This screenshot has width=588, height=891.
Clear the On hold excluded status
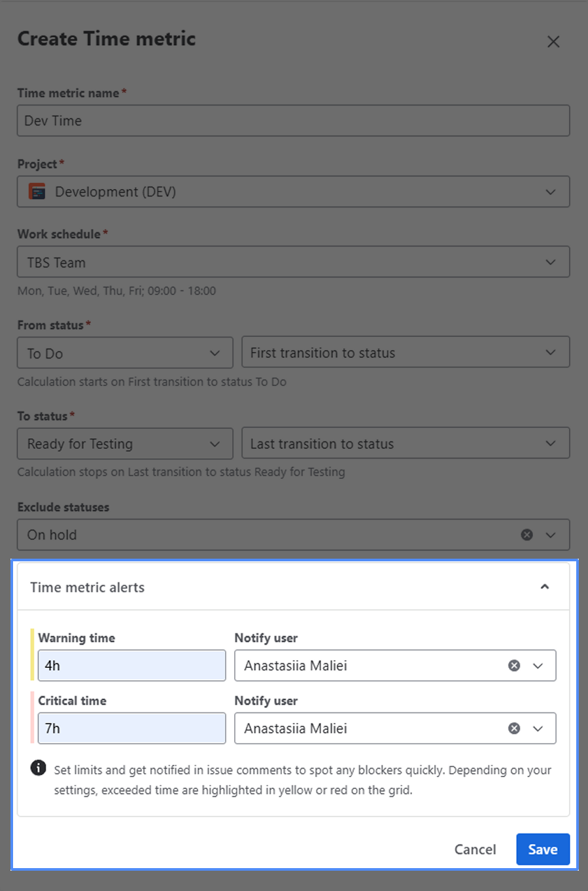click(x=527, y=535)
